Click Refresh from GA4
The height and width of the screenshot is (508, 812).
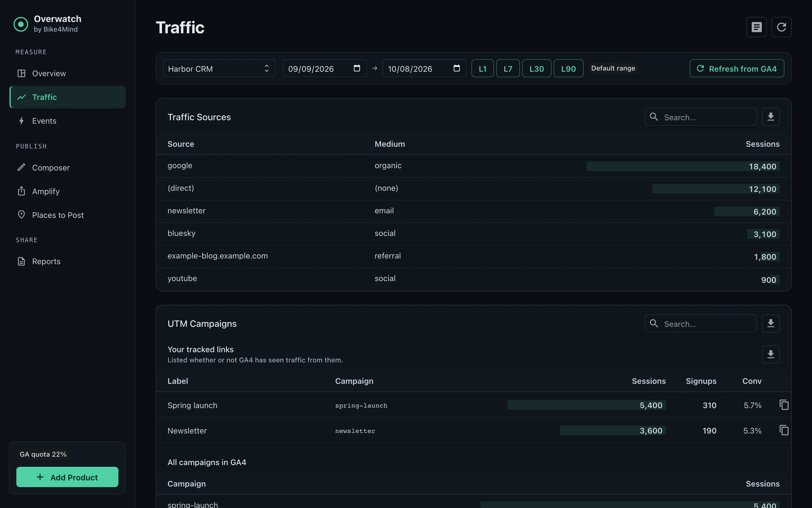point(737,69)
